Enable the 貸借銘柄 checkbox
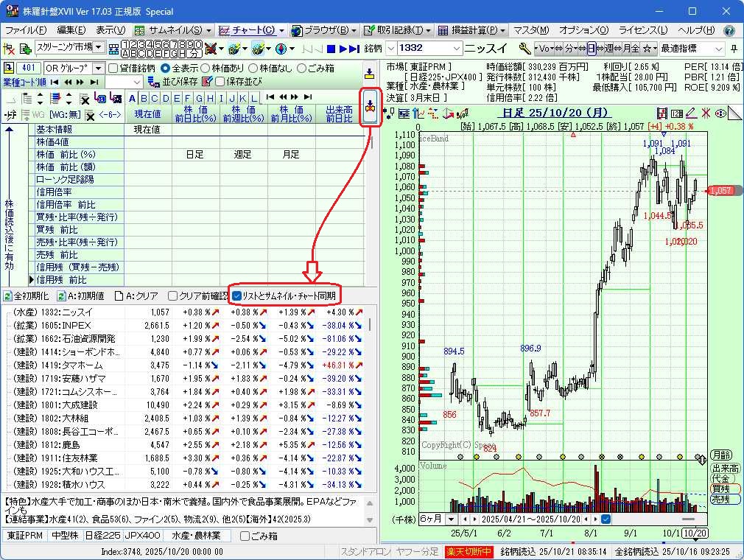 pos(113,68)
